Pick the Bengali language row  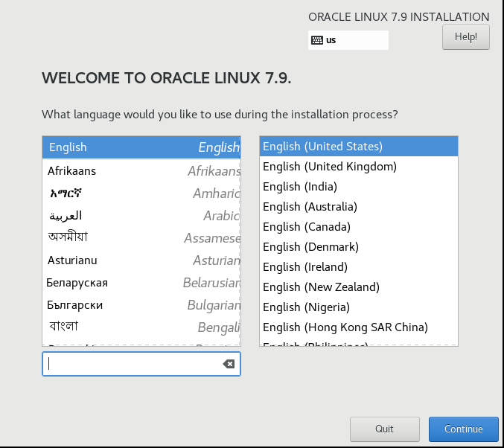tap(141, 327)
